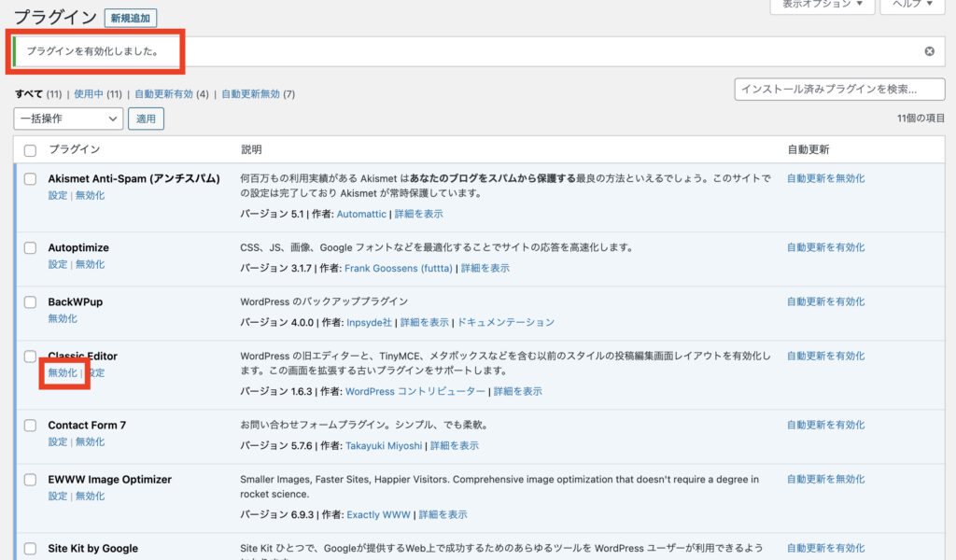Viewport: 956px width, 560px height.
Task: Open the 表示オプション dropdown
Action: coord(822,5)
